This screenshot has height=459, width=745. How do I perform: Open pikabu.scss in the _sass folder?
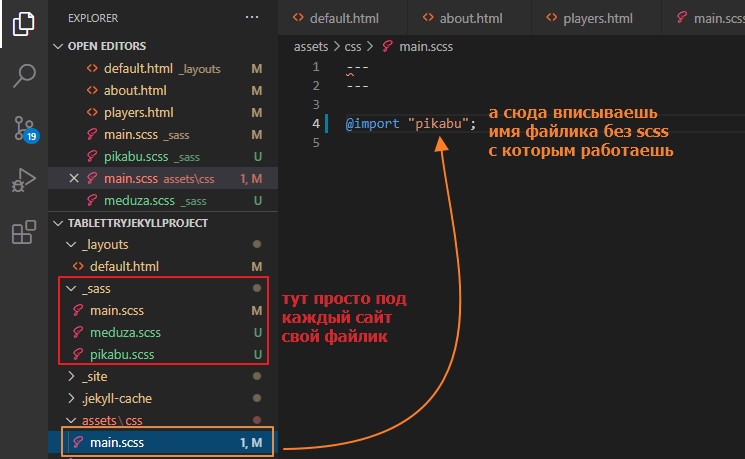tap(123, 354)
